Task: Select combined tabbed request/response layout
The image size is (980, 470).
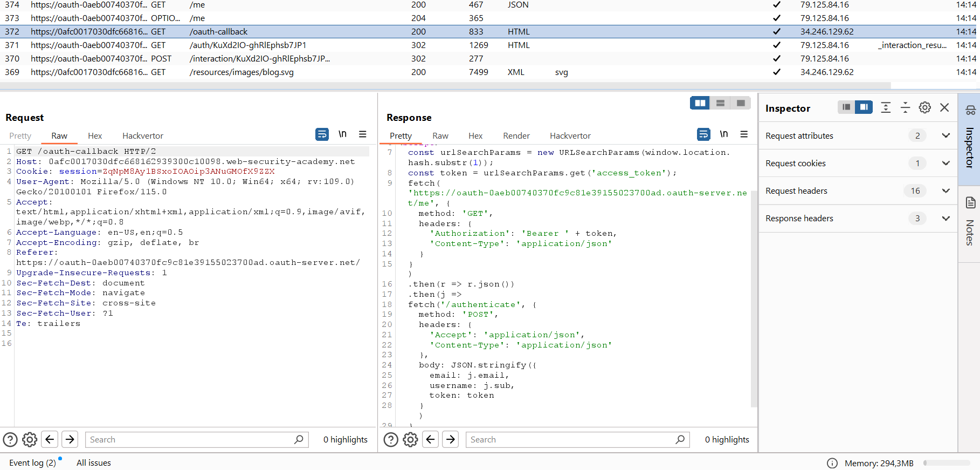Action: pos(741,103)
